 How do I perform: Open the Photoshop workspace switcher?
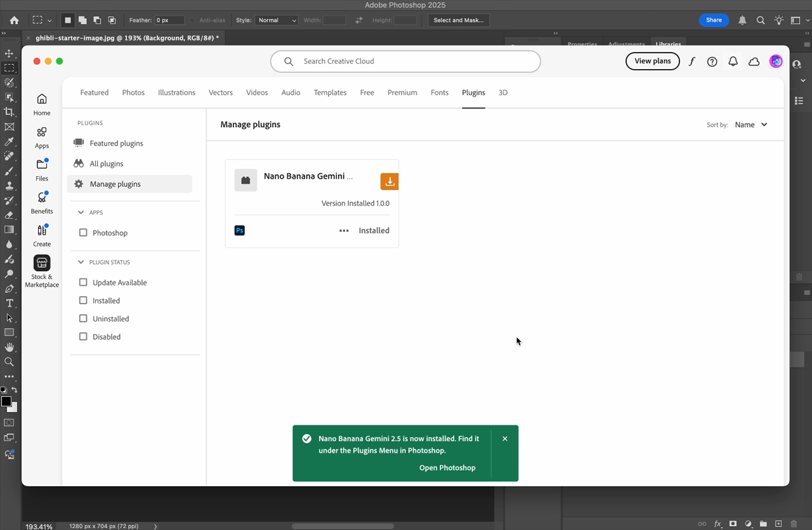(796, 20)
